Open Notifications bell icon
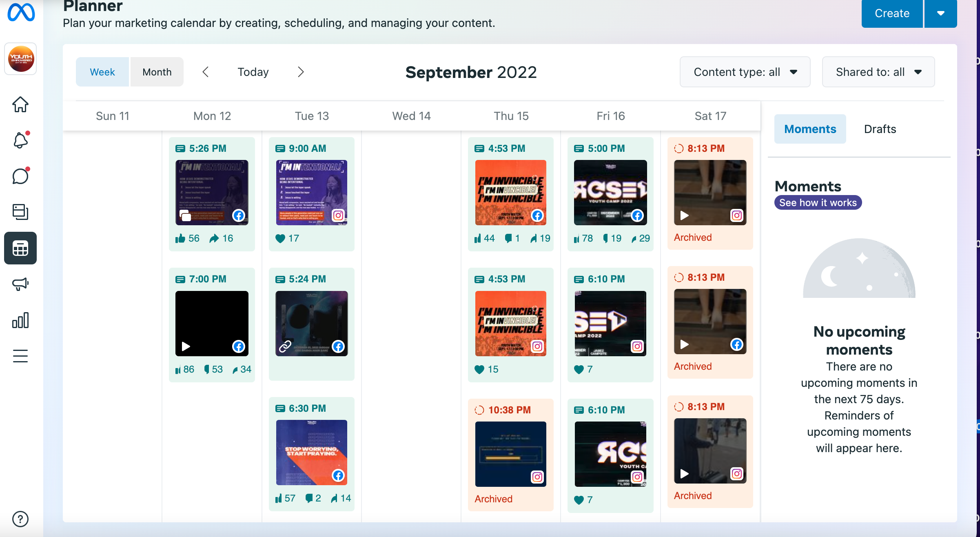 [x=20, y=140]
